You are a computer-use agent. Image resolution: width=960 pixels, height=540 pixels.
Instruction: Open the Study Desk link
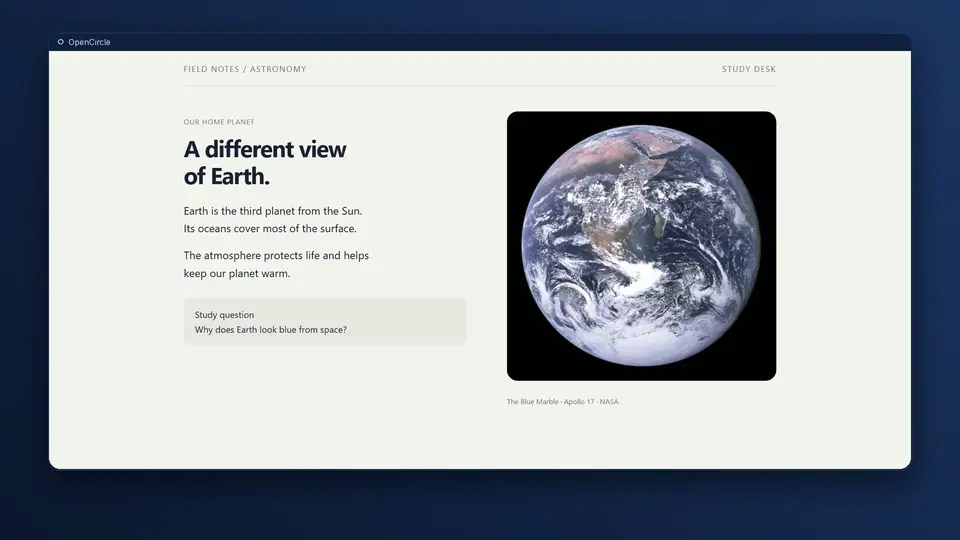[x=749, y=69]
